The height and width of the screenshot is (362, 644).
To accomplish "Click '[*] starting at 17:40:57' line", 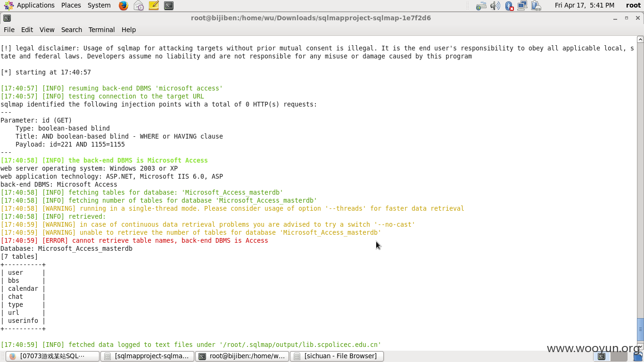I will (46, 72).
